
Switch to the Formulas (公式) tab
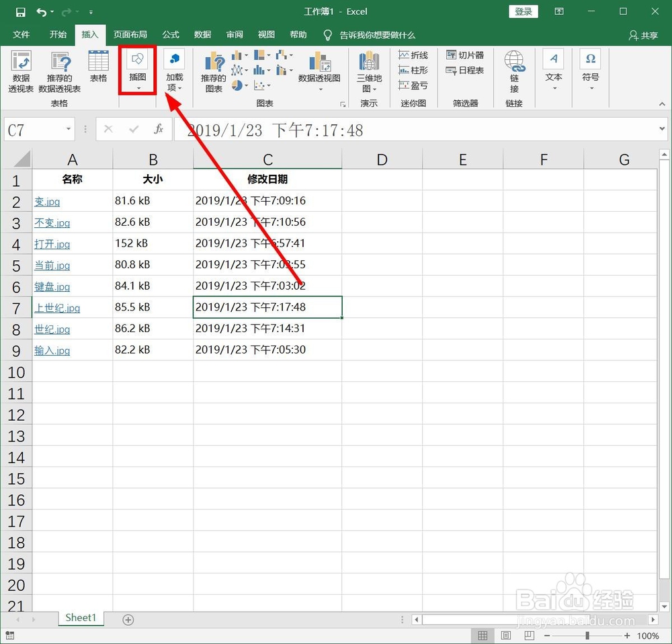pos(171,35)
